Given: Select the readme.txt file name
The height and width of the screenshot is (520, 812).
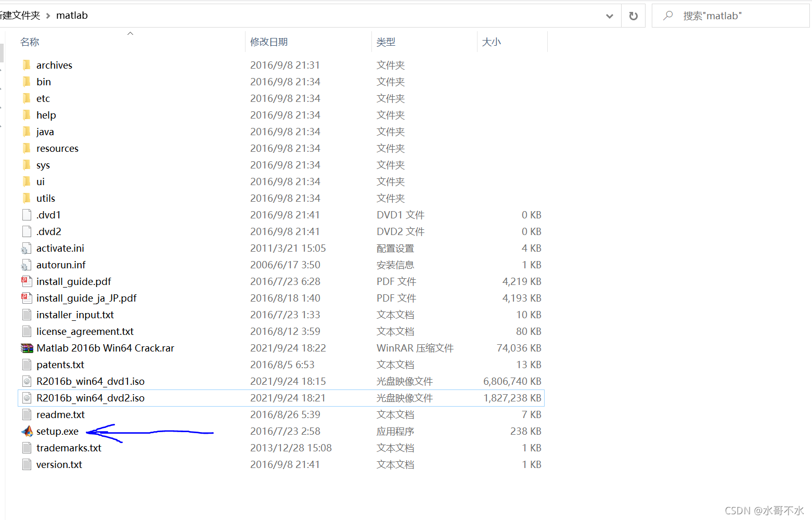Looking at the screenshot, I should 60,414.
